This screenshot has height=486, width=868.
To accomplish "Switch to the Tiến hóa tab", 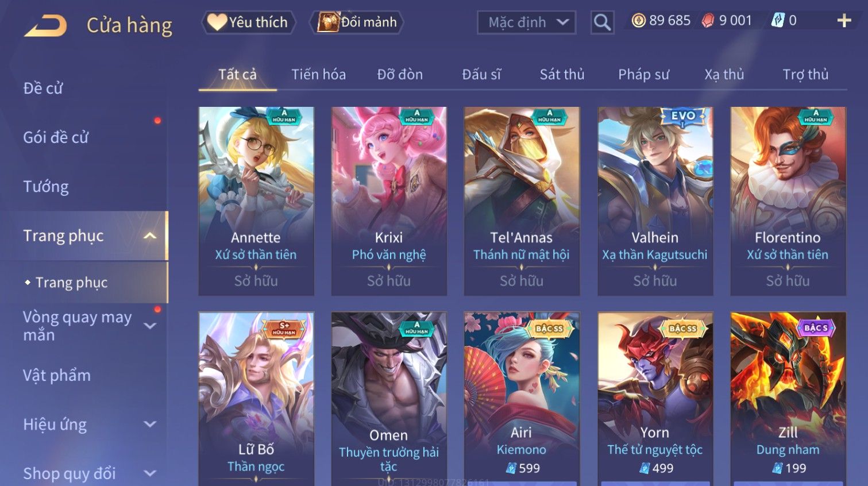I will tap(318, 74).
